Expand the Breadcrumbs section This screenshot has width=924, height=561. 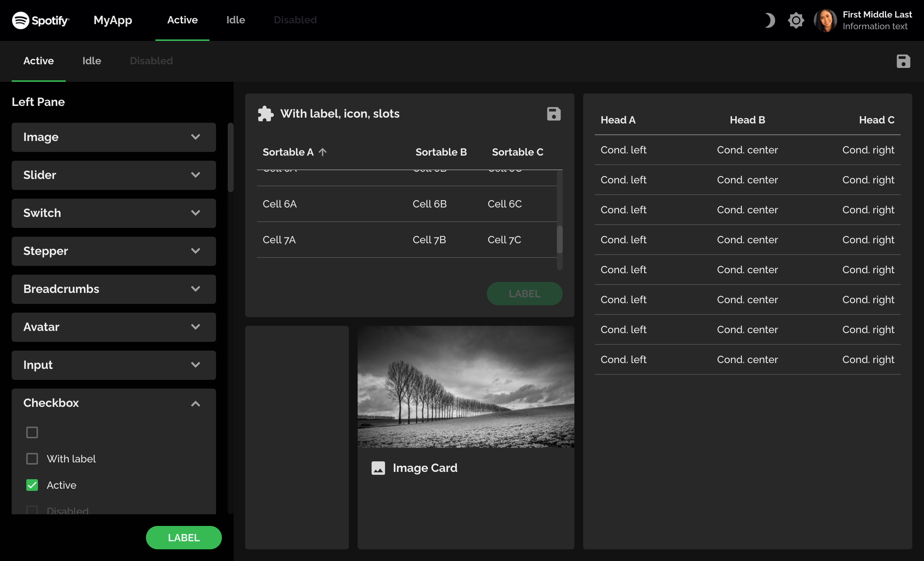(113, 289)
